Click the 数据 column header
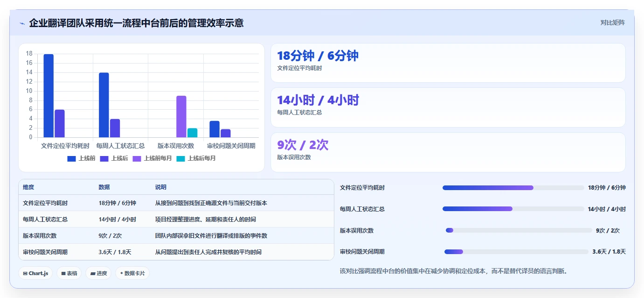 (104, 187)
